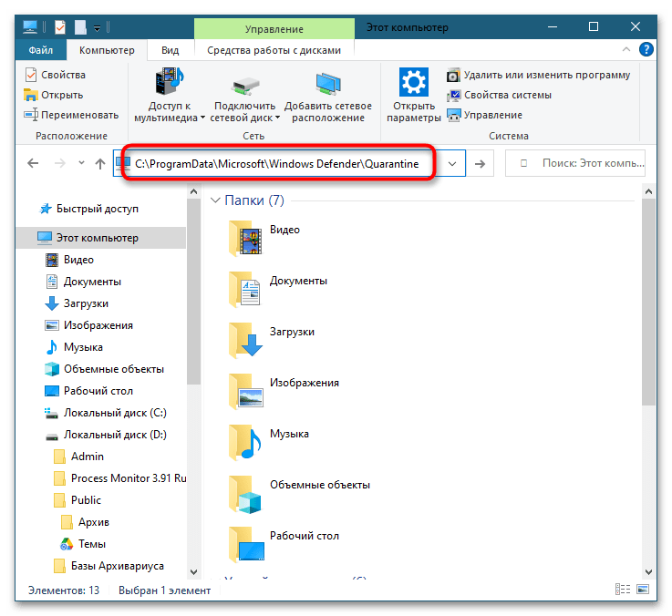Click main pane scrollbar down arrow
The height and width of the screenshot is (616, 672).
click(x=648, y=571)
